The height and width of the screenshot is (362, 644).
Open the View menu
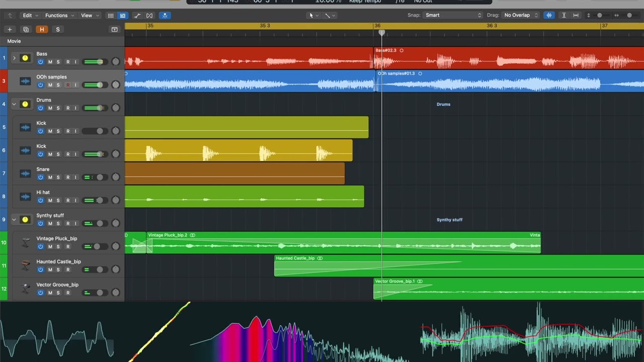(x=90, y=16)
